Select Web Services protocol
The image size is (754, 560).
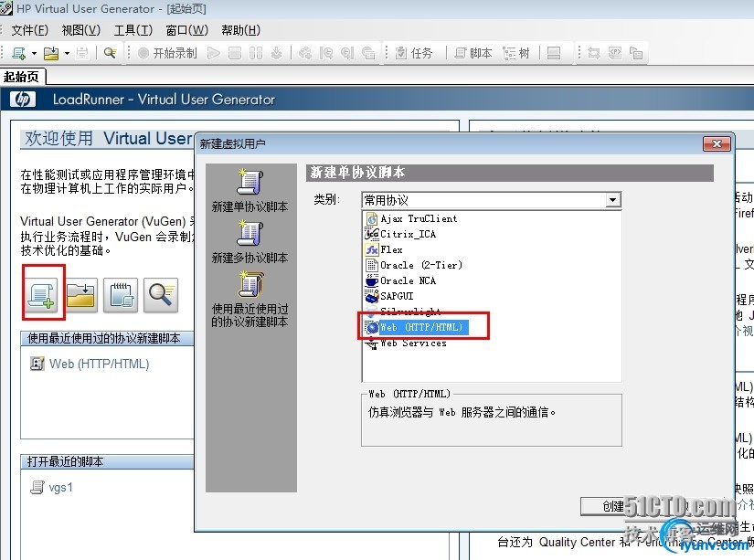point(406,343)
